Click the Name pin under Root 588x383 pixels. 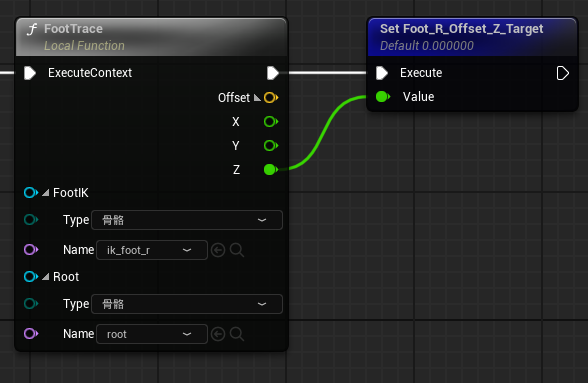tap(31, 333)
